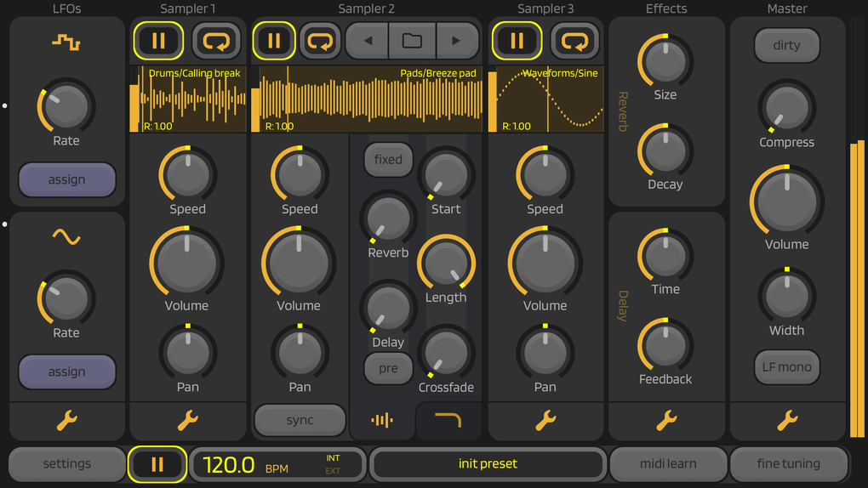
Task: Load next sample with right arrow
Action: point(457,41)
